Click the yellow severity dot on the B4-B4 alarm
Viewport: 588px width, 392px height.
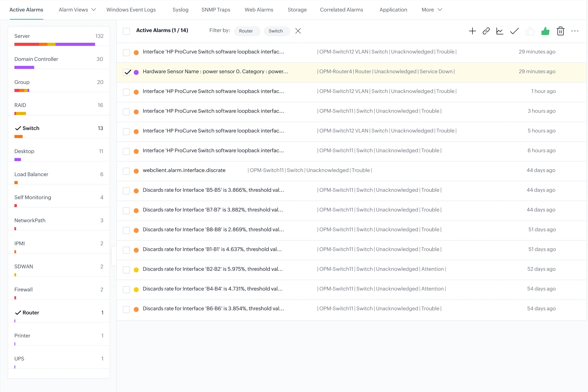[136, 289]
